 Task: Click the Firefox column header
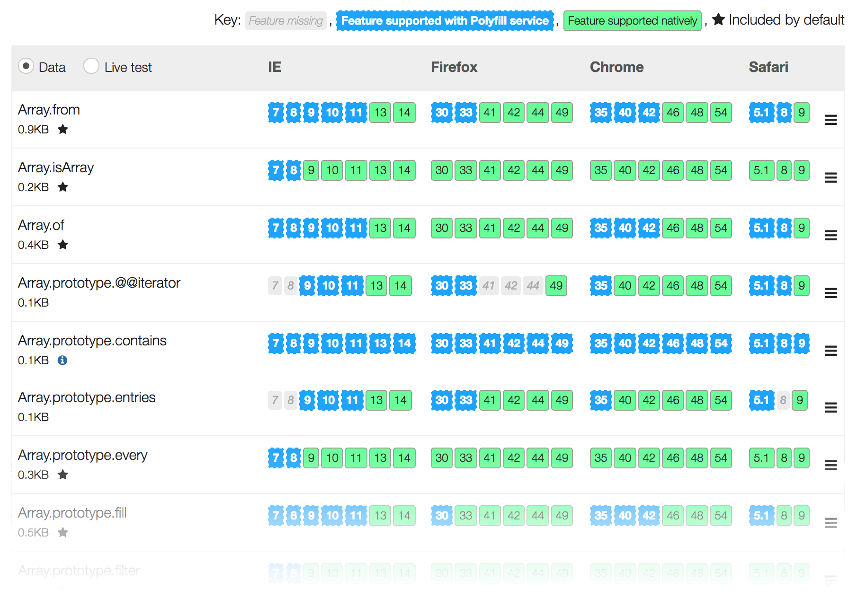[x=454, y=67]
